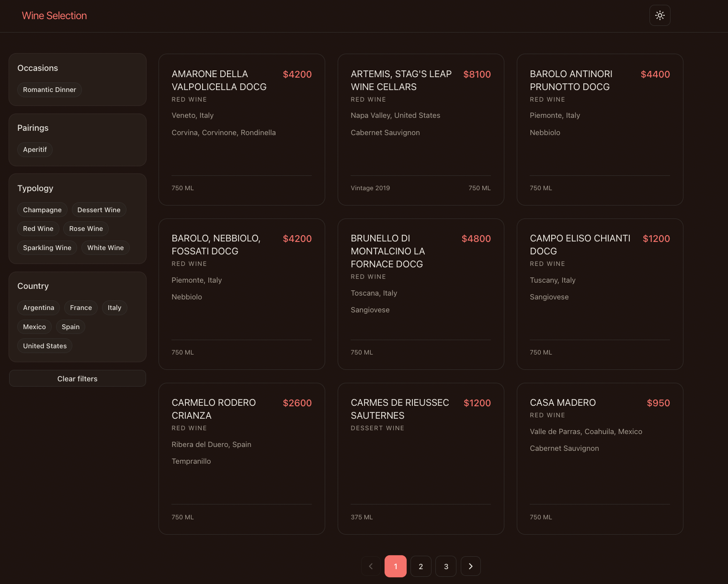
Task: Select the White Wine filter chip
Action: (105, 248)
